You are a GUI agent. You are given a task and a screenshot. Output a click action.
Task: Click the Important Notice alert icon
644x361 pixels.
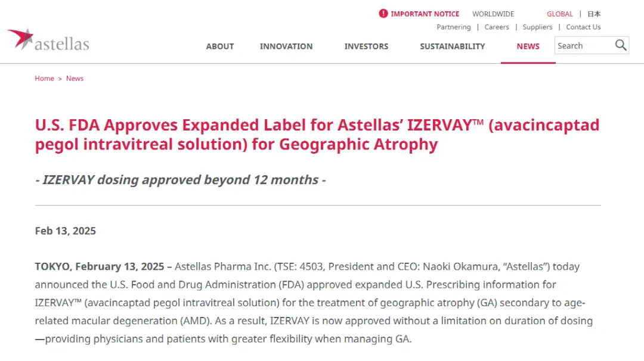(383, 14)
